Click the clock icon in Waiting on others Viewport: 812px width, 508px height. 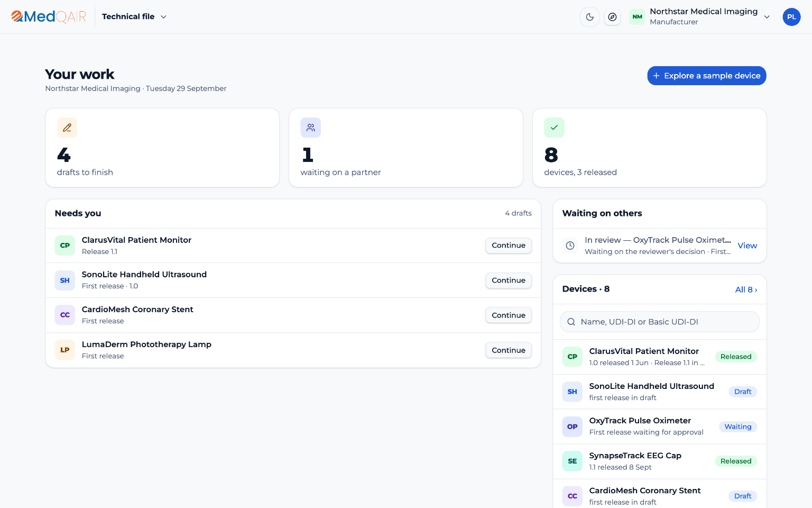pos(570,246)
